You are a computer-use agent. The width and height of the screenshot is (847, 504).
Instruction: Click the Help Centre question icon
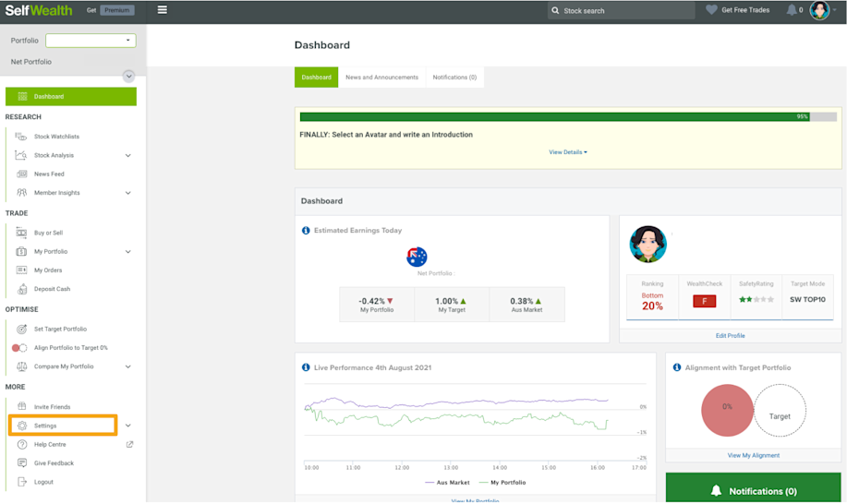click(x=22, y=445)
